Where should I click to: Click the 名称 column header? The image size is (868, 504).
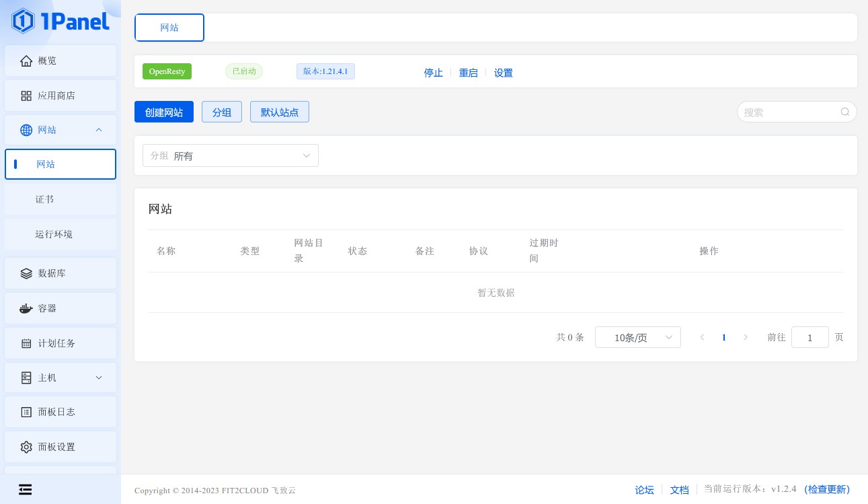point(166,251)
